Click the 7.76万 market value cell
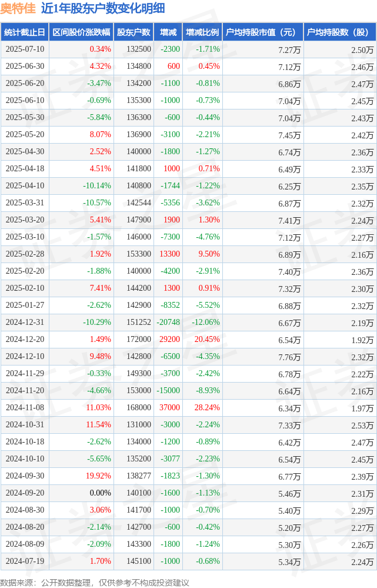Viewport: 377px width, 588px height. 289,357
